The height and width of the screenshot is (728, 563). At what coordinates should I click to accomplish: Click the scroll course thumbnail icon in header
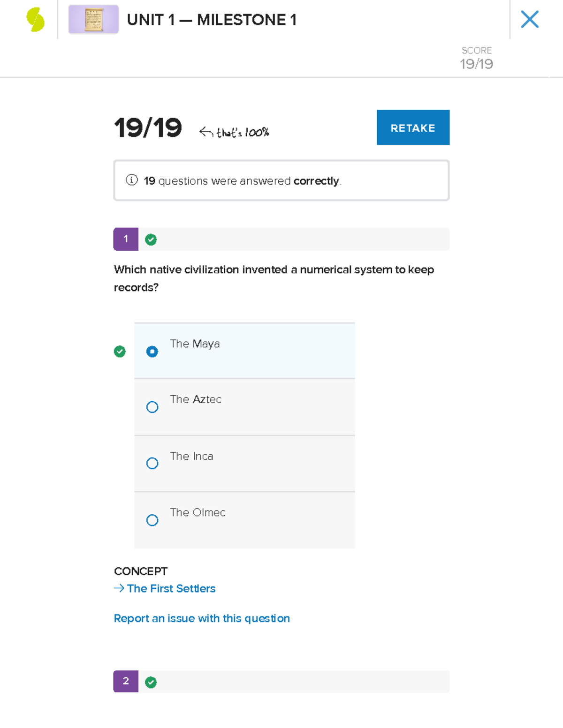coord(93,20)
